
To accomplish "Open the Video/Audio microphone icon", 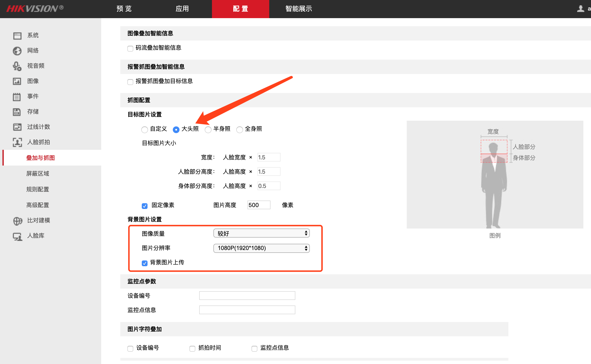I will [x=17, y=66].
